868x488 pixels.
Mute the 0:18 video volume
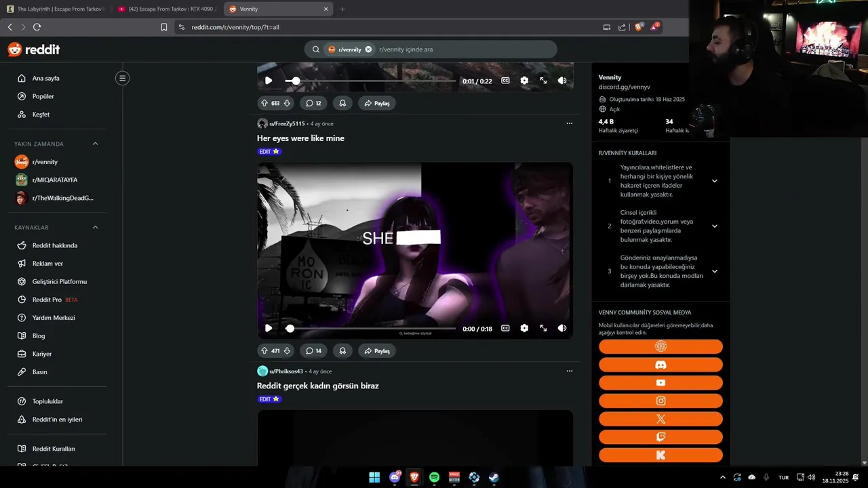coord(562,328)
